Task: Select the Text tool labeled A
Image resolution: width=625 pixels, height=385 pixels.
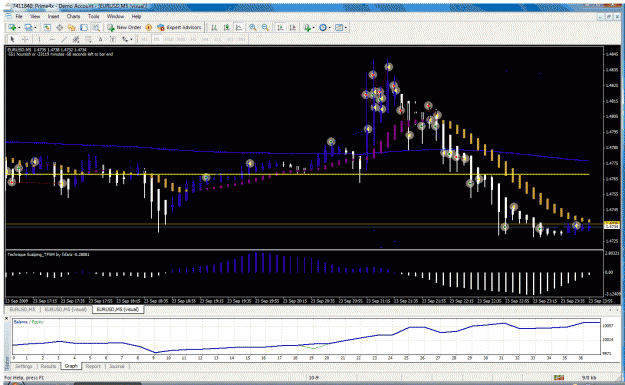Action: coord(100,39)
